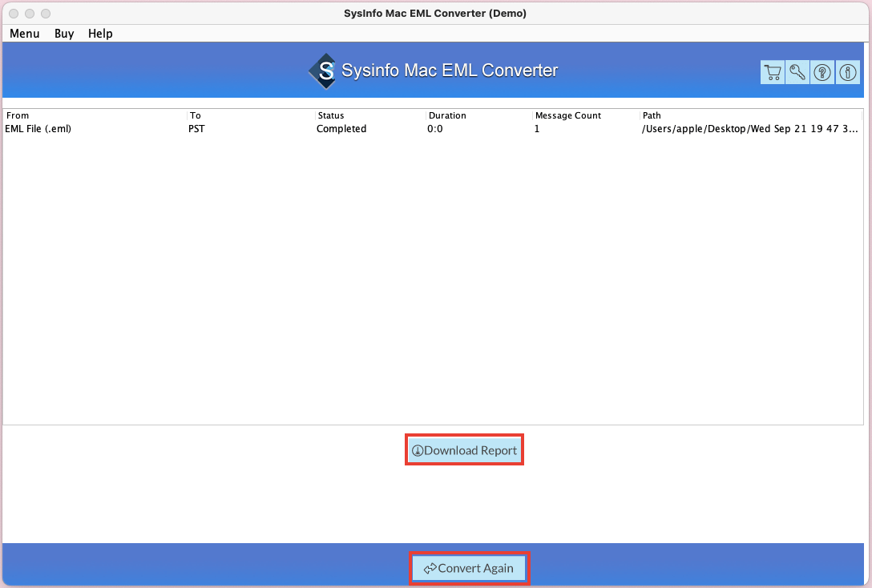Click the Completed status cell
Viewport: 872px width, 588px height.
coord(341,129)
